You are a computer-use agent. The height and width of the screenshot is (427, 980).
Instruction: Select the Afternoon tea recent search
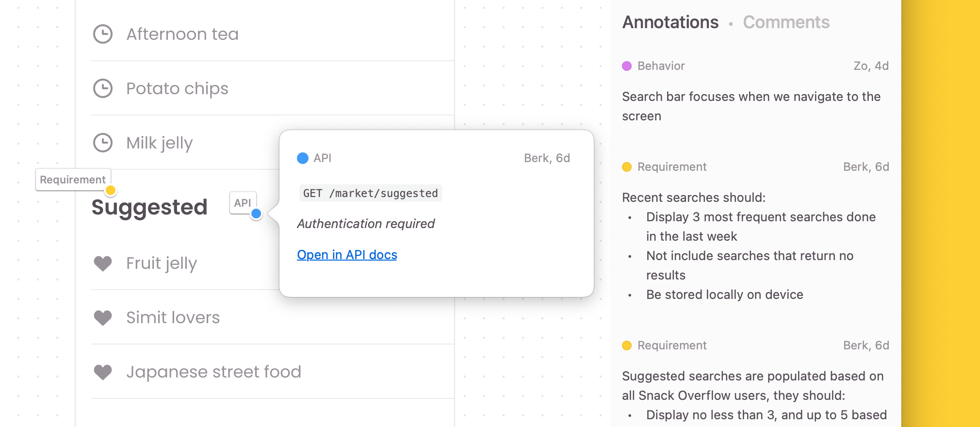click(x=182, y=34)
